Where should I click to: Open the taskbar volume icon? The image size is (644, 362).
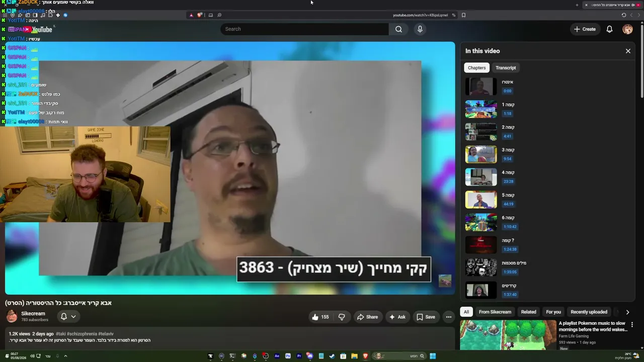click(32, 356)
